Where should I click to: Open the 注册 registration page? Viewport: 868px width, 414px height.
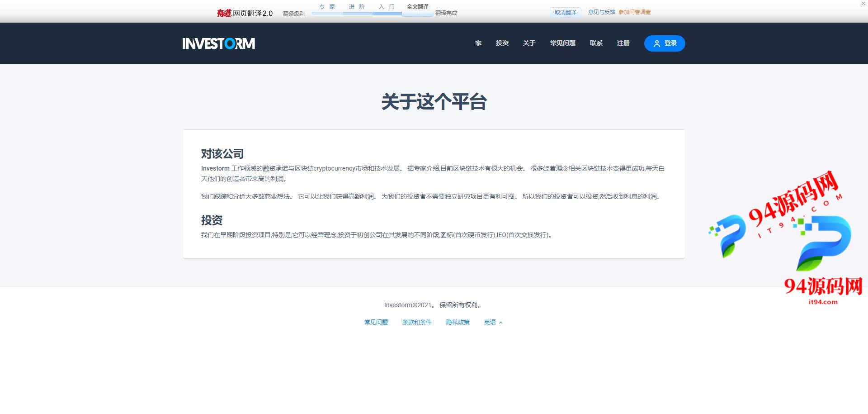(623, 43)
